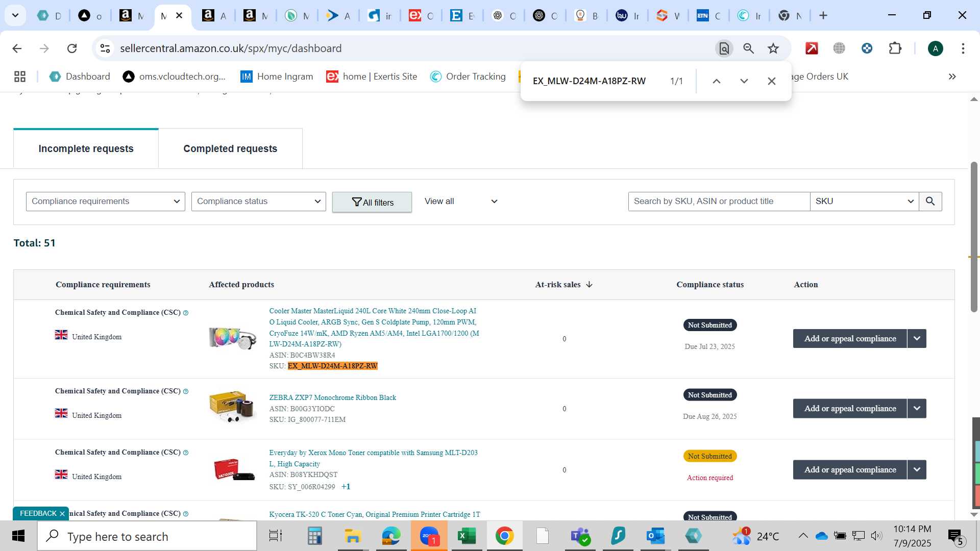Screen dimensions: 980x551
Task: Open home | Exertis Site bookmark
Action: click(x=372, y=77)
